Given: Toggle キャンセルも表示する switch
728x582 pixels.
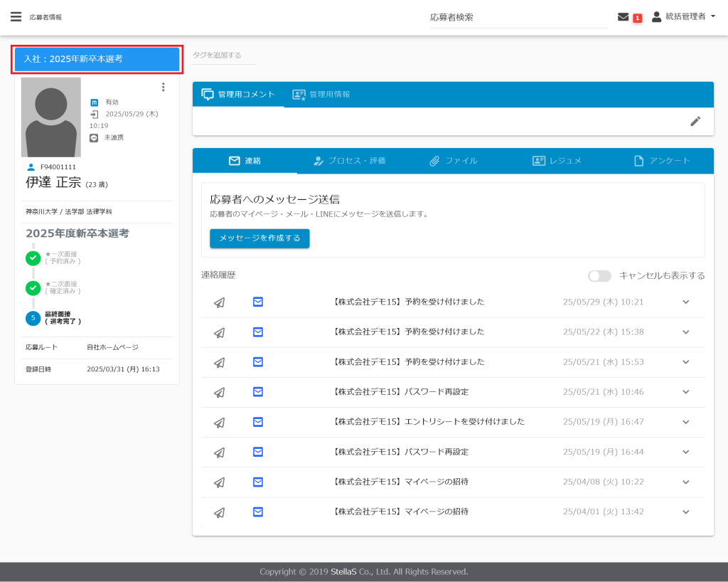Looking at the screenshot, I should point(599,276).
